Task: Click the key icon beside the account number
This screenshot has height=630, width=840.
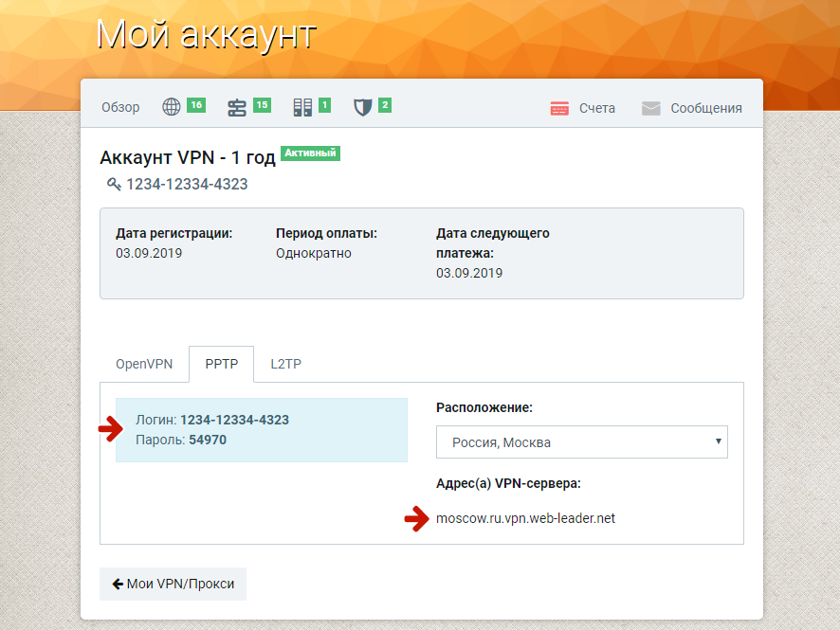Action: (x=114, y=184)
